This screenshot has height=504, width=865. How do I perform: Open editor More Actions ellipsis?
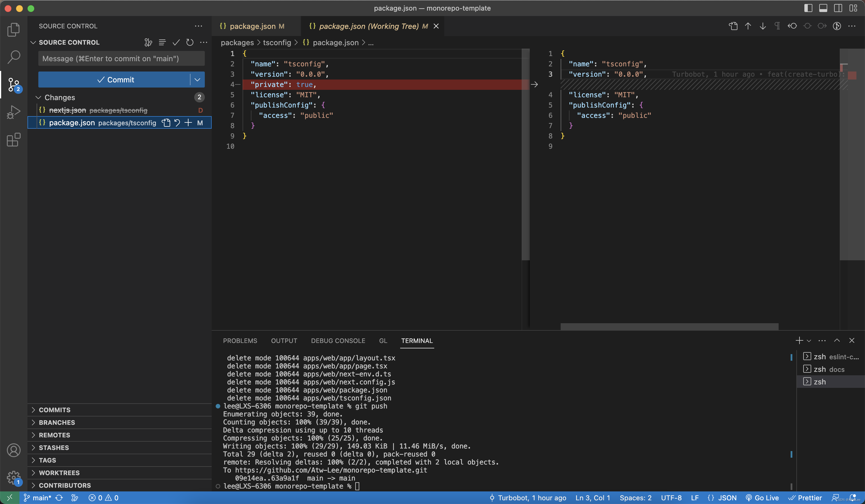click(x=852, y=26)
